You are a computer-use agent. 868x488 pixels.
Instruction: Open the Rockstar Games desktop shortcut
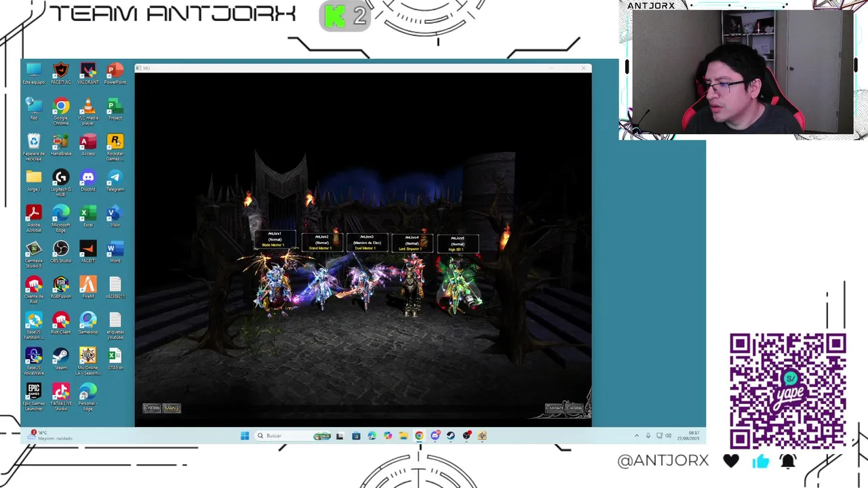tap(115, 147)
